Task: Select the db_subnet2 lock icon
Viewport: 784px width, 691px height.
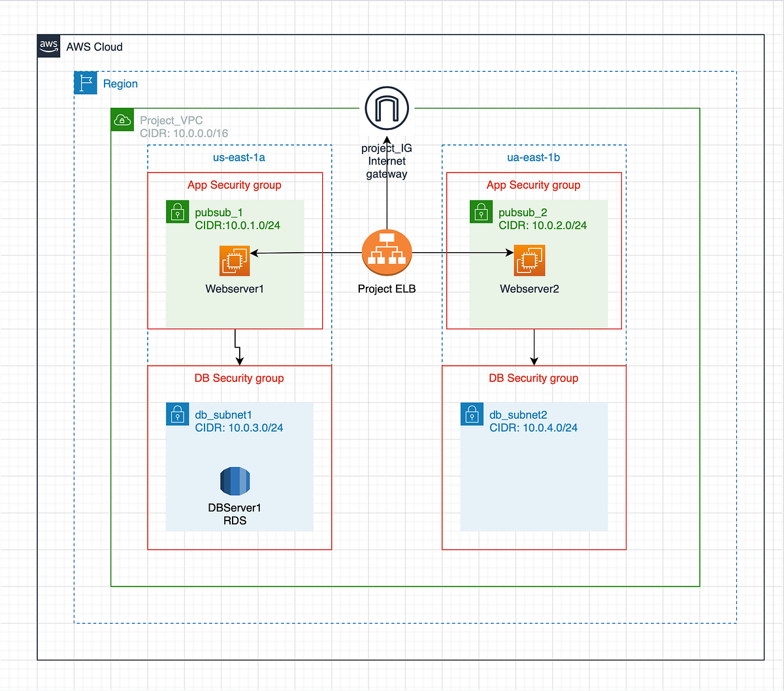Action: point(472,414)
